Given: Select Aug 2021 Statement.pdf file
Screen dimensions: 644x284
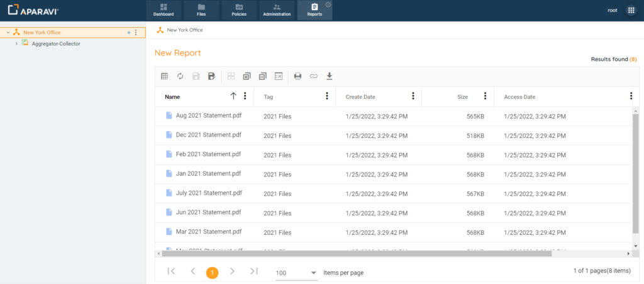Looking at the screenshot, I should (x=209, y=116).
